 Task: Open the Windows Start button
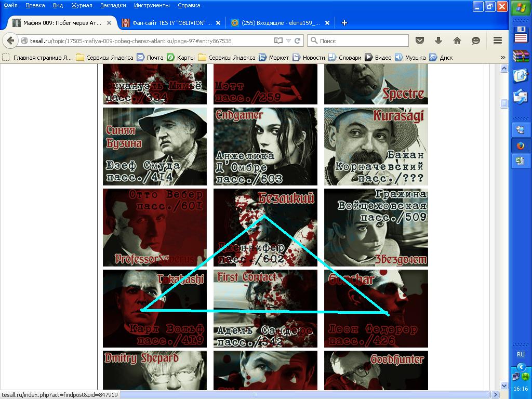click(x=521, y=7)
